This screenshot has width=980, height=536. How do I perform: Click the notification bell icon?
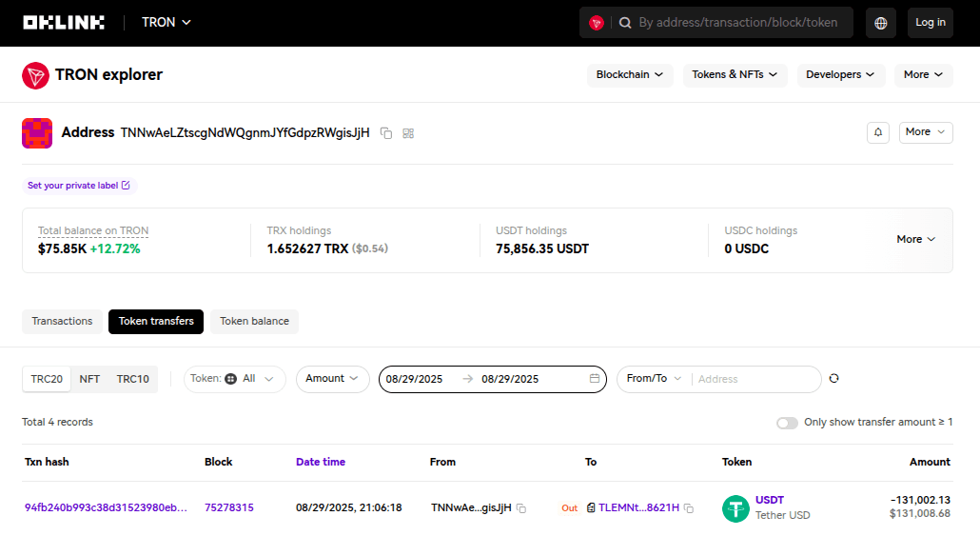(877, 132)
